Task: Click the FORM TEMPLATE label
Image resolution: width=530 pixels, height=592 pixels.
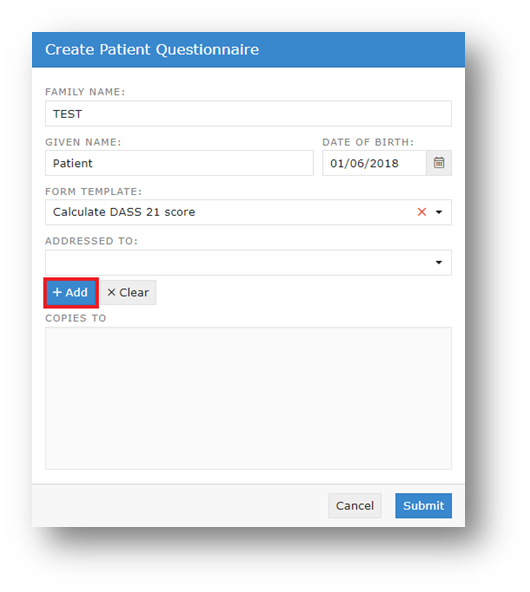Action: [x=93, y=191]
